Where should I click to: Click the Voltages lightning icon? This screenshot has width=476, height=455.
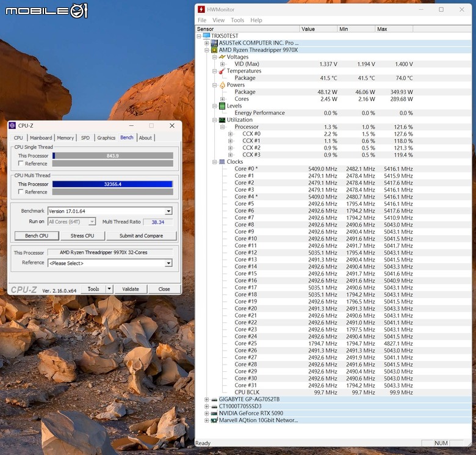[222, 57]
